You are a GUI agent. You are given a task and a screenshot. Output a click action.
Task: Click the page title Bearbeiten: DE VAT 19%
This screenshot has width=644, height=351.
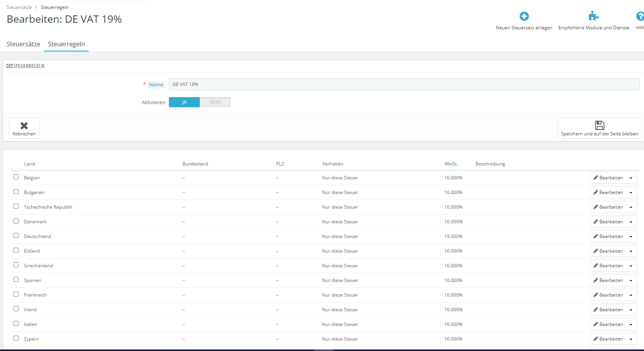pyautogui.click(x=64, y=19)
